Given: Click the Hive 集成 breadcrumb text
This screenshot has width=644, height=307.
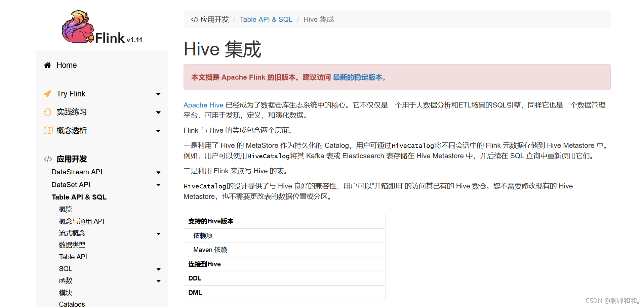Looking at the screenshot, I should coord(319,19).
